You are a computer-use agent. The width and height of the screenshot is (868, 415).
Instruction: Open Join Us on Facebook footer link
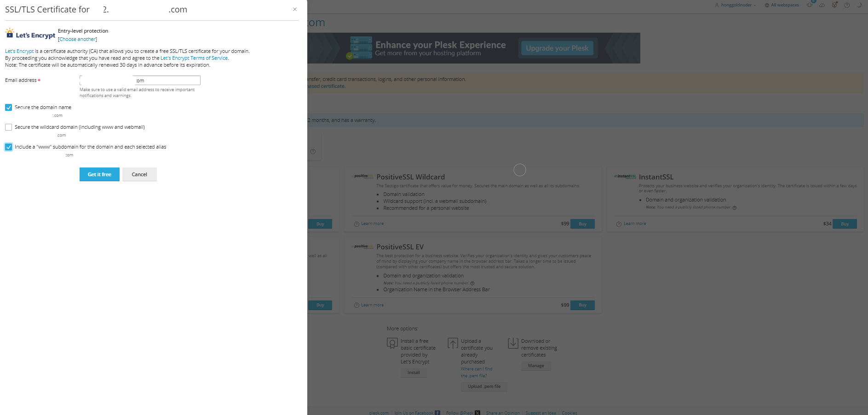pos(414,413)
